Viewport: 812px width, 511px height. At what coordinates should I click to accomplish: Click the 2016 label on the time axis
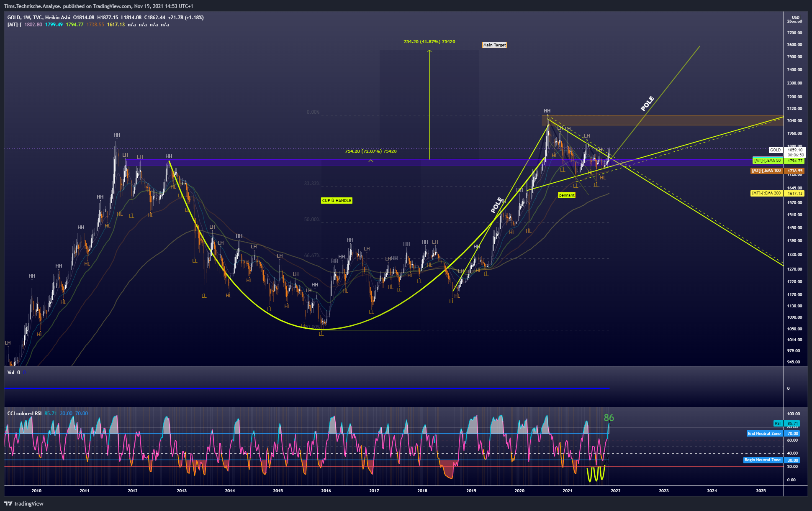[x=326, y=491]
